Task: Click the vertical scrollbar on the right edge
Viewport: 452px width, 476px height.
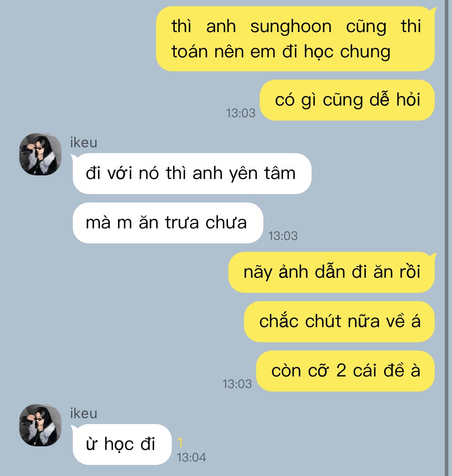Action: pos(446,238)
